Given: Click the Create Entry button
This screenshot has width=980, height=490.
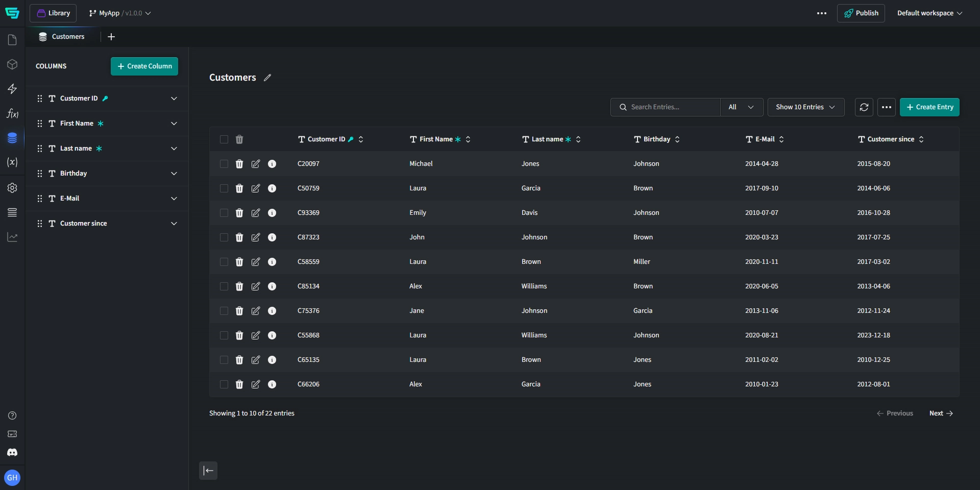Looking at the screenshot, I should [929, 107].
